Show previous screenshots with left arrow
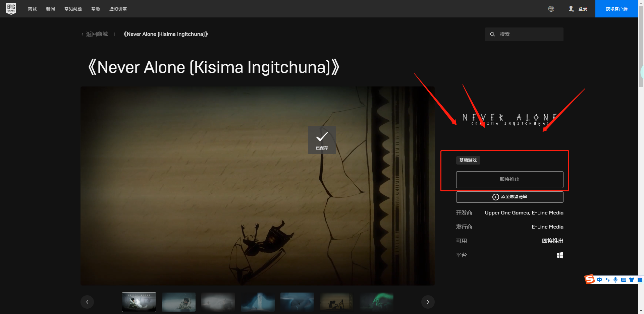Screen dimensions: 644x314 point(87,302)
